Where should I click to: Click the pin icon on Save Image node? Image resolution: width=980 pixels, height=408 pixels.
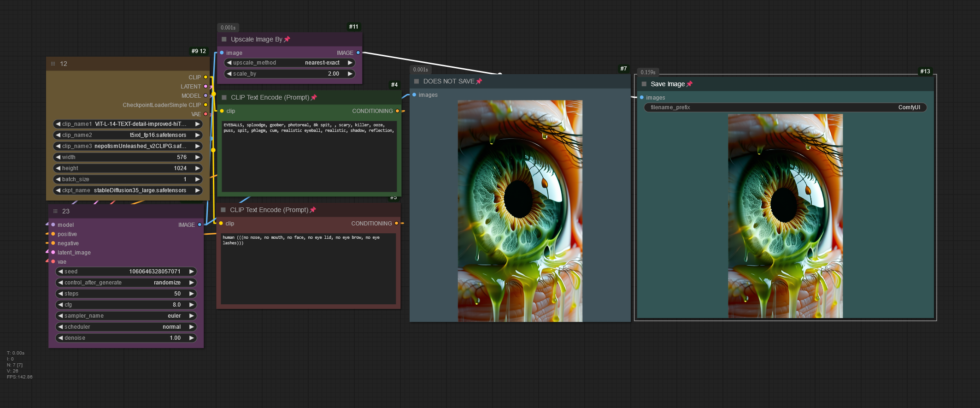tap(689, 84)
